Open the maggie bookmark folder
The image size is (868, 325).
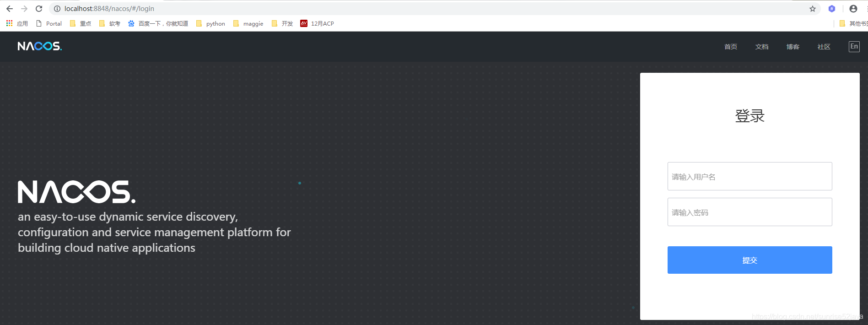[248, 23]
